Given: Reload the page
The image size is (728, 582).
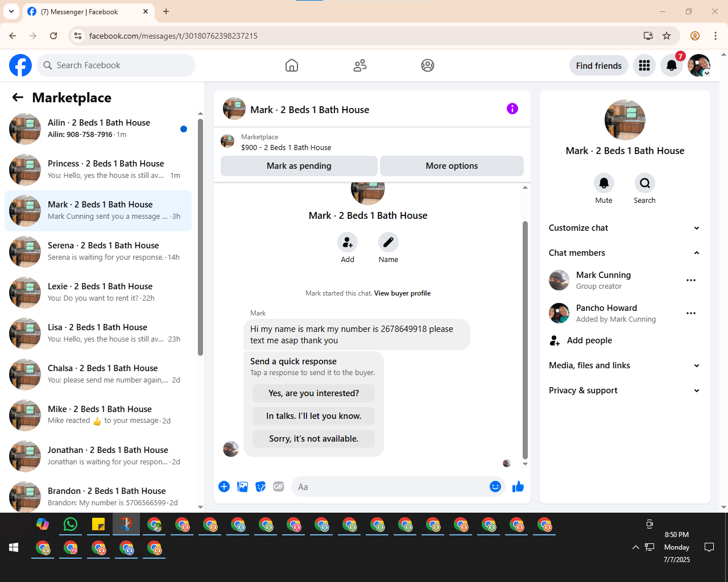Looking at the screenshot, I should point(53,36).
